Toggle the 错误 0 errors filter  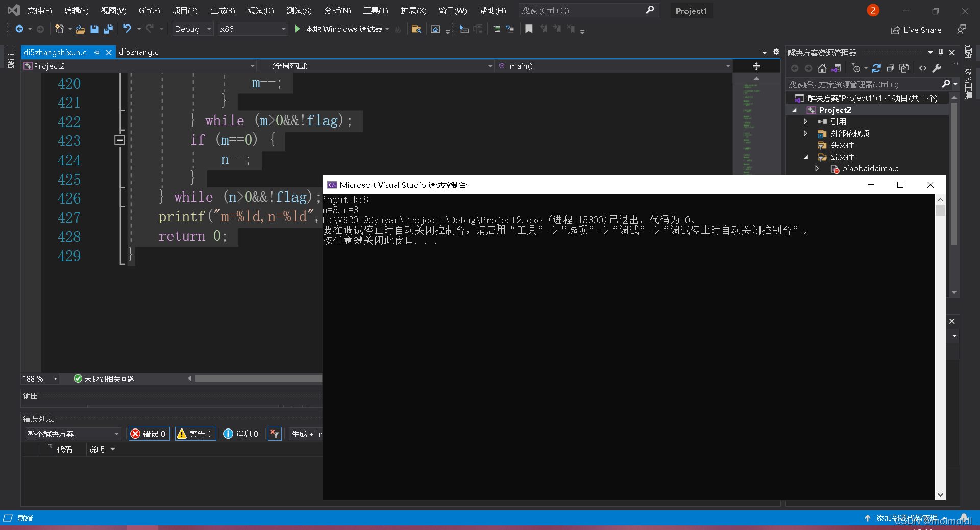pos(149,434)
